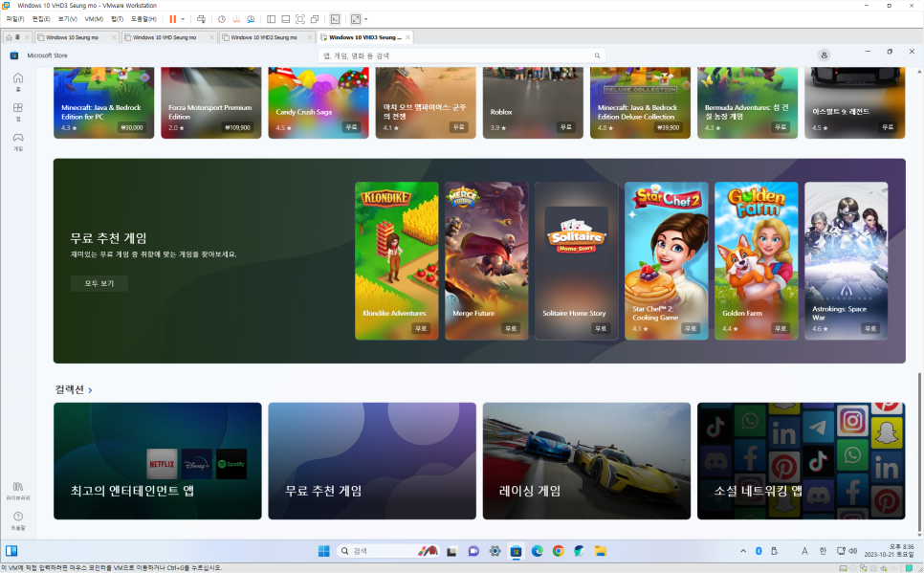Open the Solitaire Home Story tile
Screen dimensions: 924x573
(577, 260)
